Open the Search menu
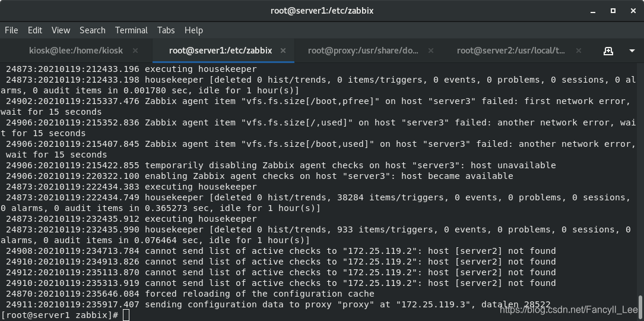Image resolution: width=644 pixels, height=321 pixels. pyautogui.click(x=93, y=30)
